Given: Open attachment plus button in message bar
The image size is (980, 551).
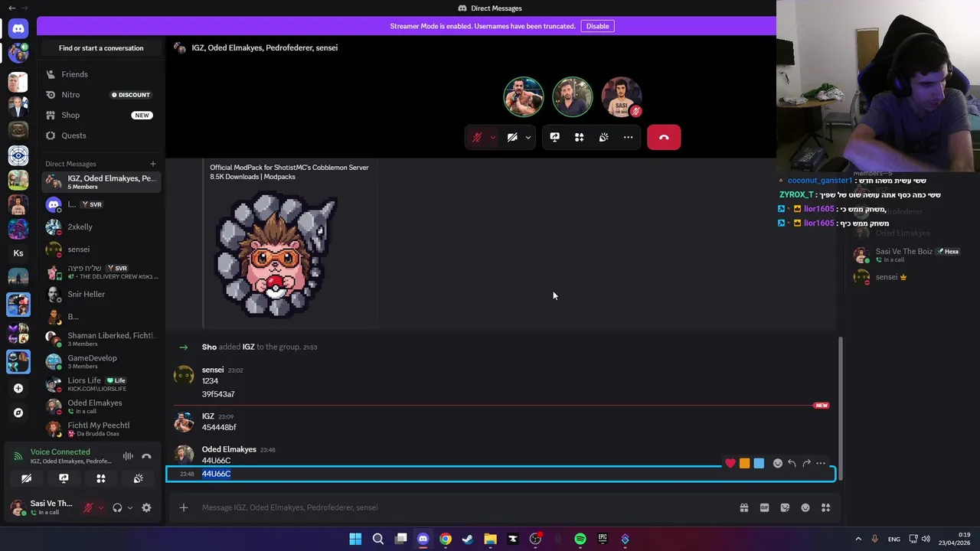Looking at the screenshot, I should 184,507.
